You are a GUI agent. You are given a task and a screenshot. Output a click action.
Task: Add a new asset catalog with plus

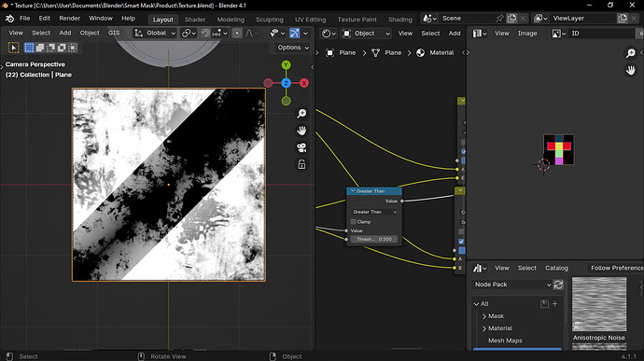555,304
